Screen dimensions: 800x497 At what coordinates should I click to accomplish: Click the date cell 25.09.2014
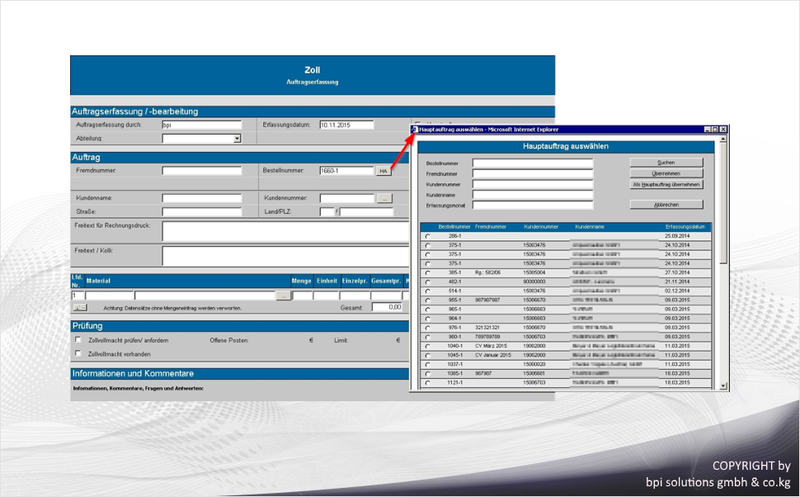pyautogui.click(x=677, y=236)
